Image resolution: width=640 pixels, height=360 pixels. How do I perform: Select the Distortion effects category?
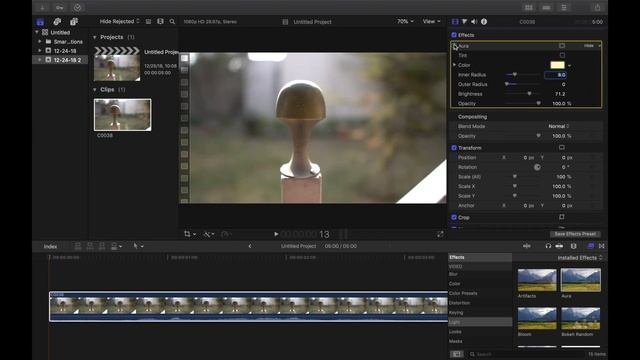[x=459, y=303]
